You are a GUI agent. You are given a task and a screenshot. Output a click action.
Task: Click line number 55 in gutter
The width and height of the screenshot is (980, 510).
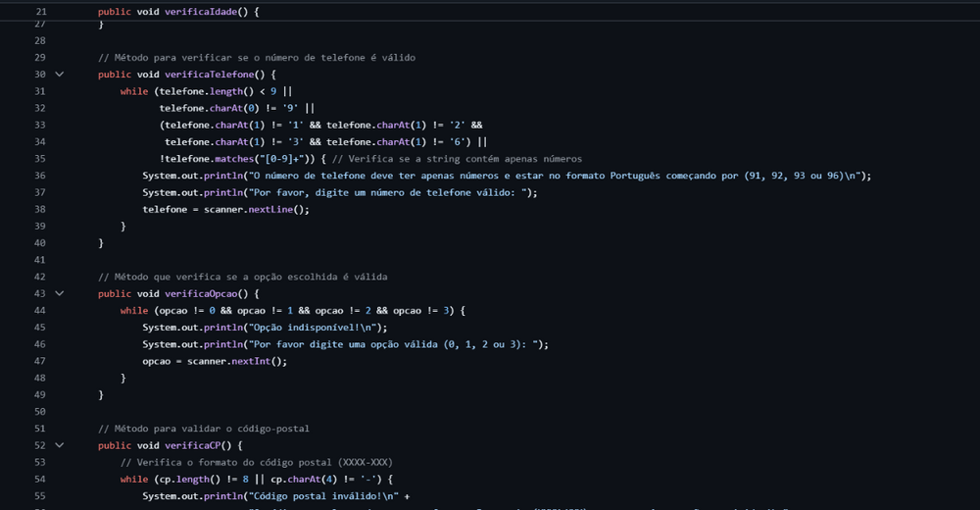pyautogui.click(x=40, y=496)
